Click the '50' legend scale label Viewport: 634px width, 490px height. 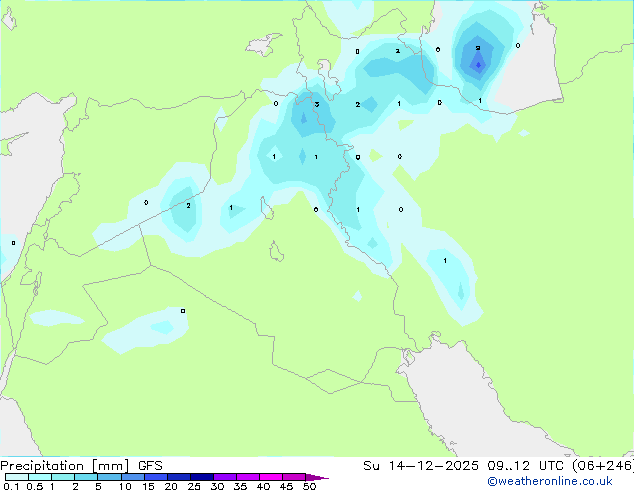pos(310,486)
